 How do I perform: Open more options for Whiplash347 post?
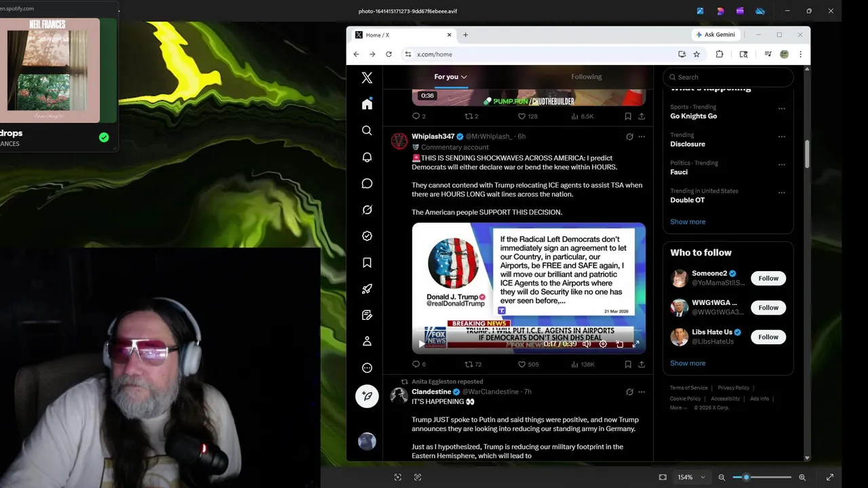tap(642, 136)
